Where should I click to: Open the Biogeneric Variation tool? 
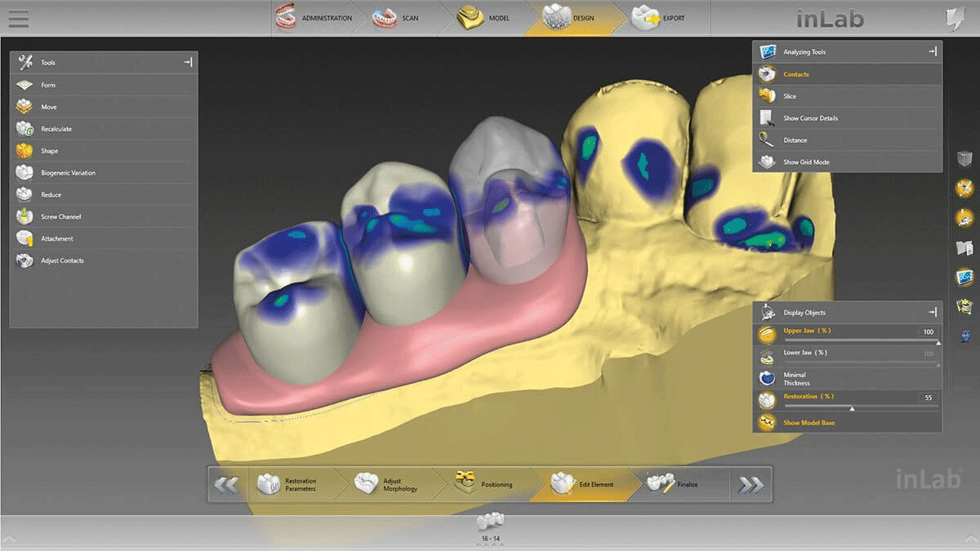click(x=68, y=172)
